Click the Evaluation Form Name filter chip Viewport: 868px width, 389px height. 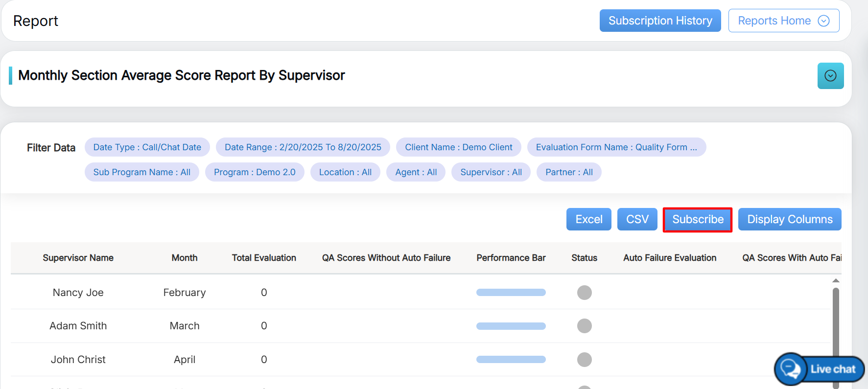616,147
